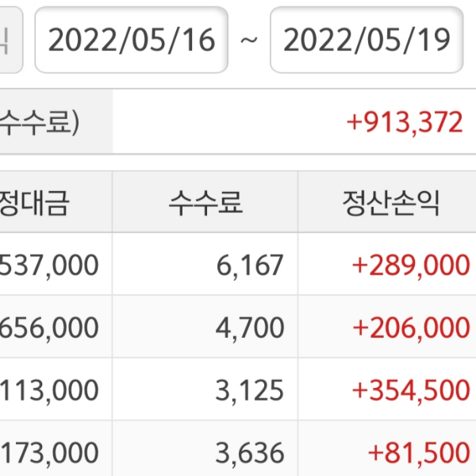
Task: Open the end date field 2022/05/19
Action: click(x=366, y=40)
